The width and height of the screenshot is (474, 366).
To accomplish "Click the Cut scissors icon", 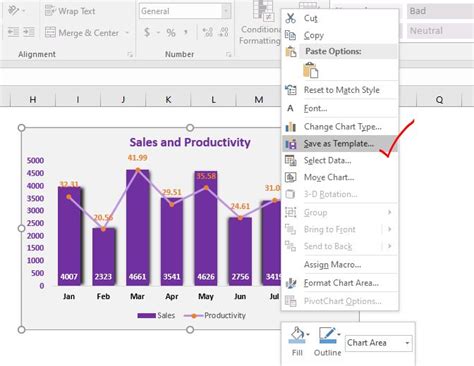I will tap(290, 18).
